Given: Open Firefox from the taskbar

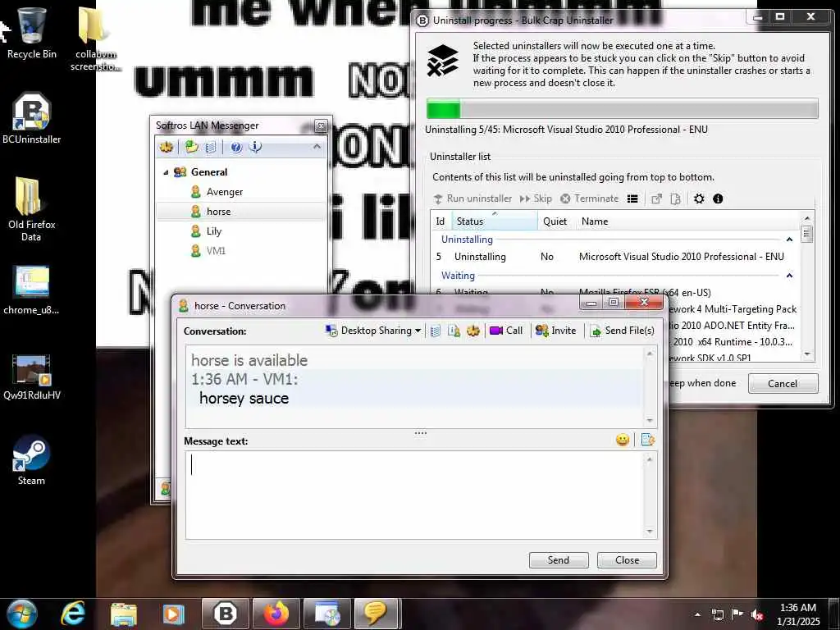Looking at the screenshot, I should (x=276, y=614).
